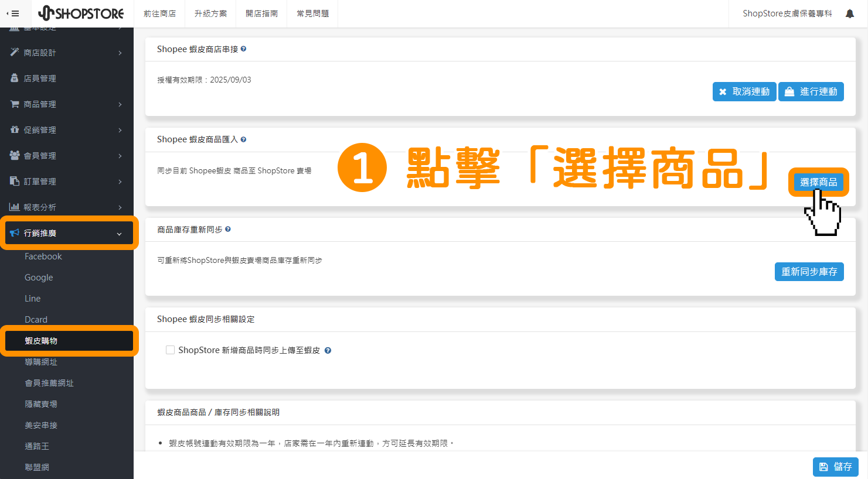Enable ShopStore 新增商品時同步上傳至蝦皮 checkbox

[x=171, y=350]
